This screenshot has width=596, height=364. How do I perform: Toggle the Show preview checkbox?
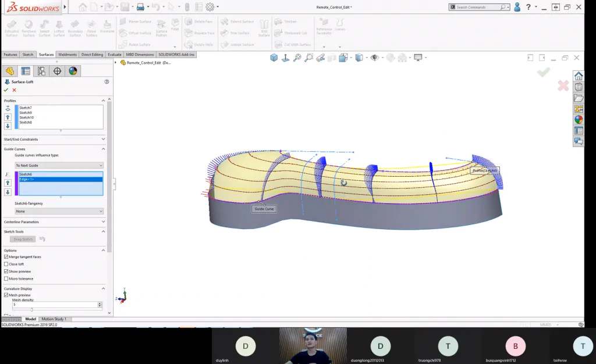click(x=6, y=272)
